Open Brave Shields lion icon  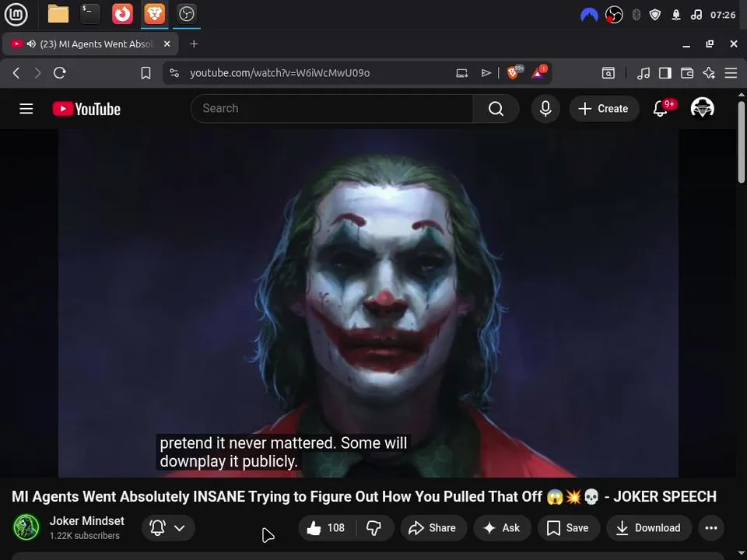pos(514,72)
